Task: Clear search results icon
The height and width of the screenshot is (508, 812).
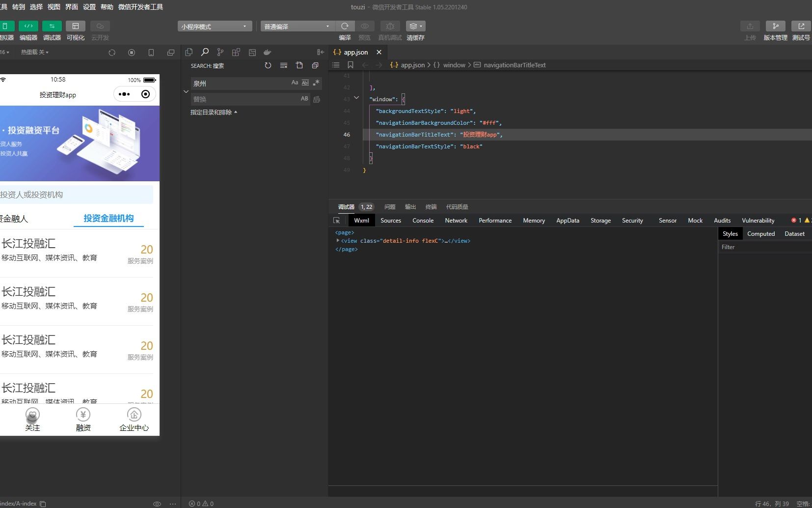Action: [284, 65]
